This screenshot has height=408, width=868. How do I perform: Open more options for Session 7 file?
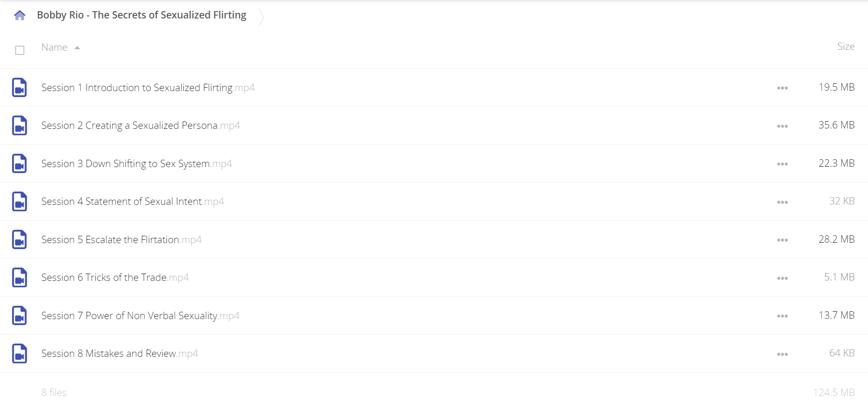coord(782,316)
